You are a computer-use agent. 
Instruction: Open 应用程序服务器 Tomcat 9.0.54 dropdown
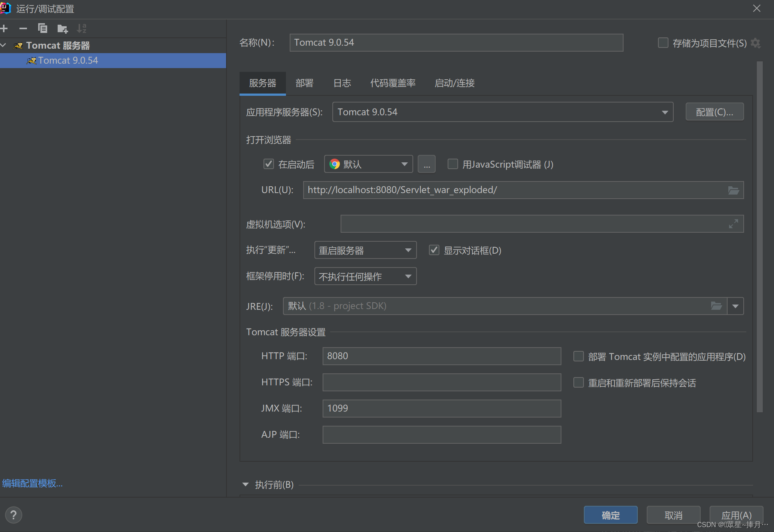503,112
